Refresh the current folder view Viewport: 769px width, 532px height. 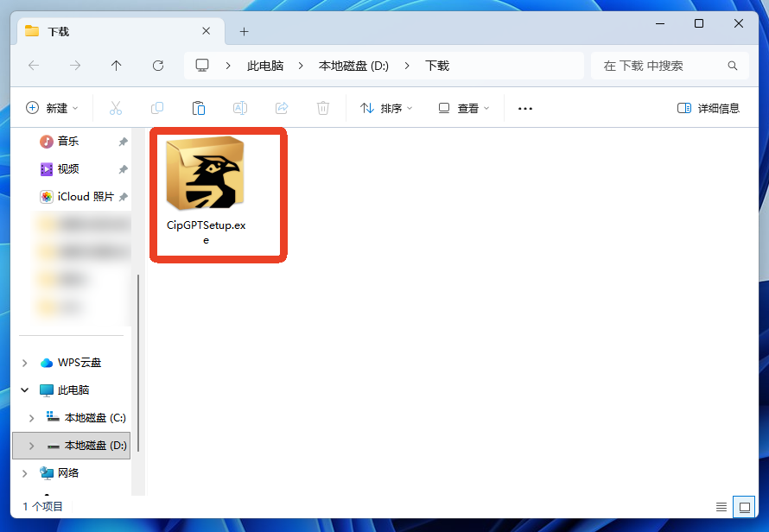(158, 66)
